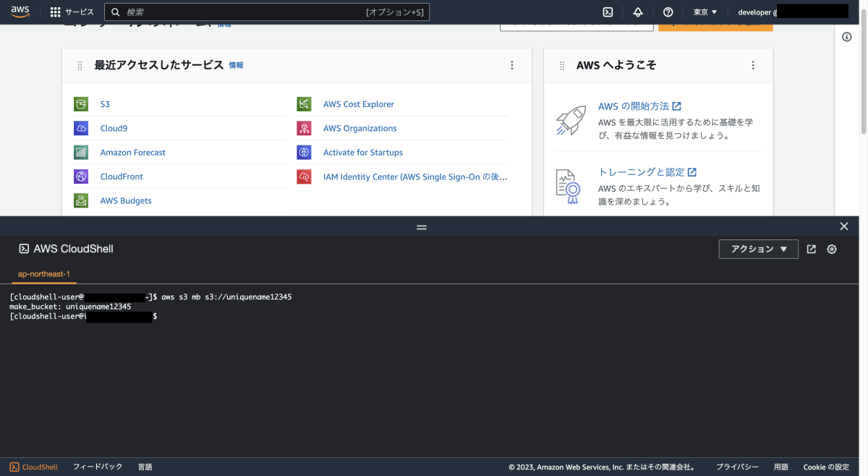Click the AWS Organizations icon

coord(304,128)
